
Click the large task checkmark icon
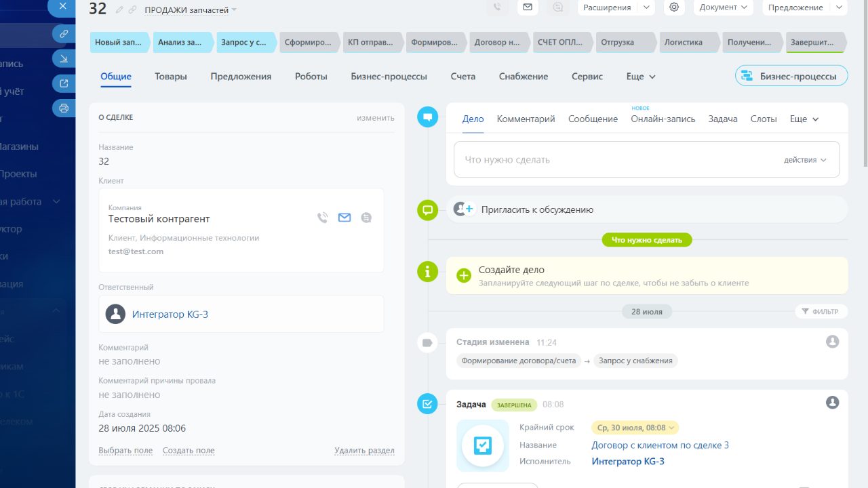tap(483, 445)
